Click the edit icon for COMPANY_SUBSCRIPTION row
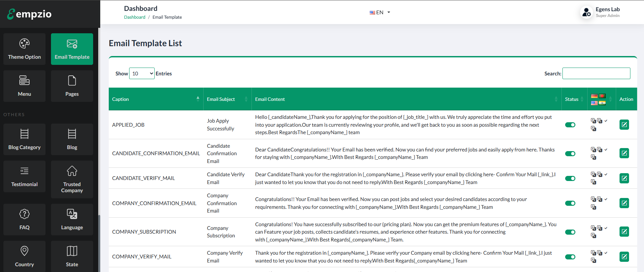The image size is (644, 272). [x=624, y=232]
